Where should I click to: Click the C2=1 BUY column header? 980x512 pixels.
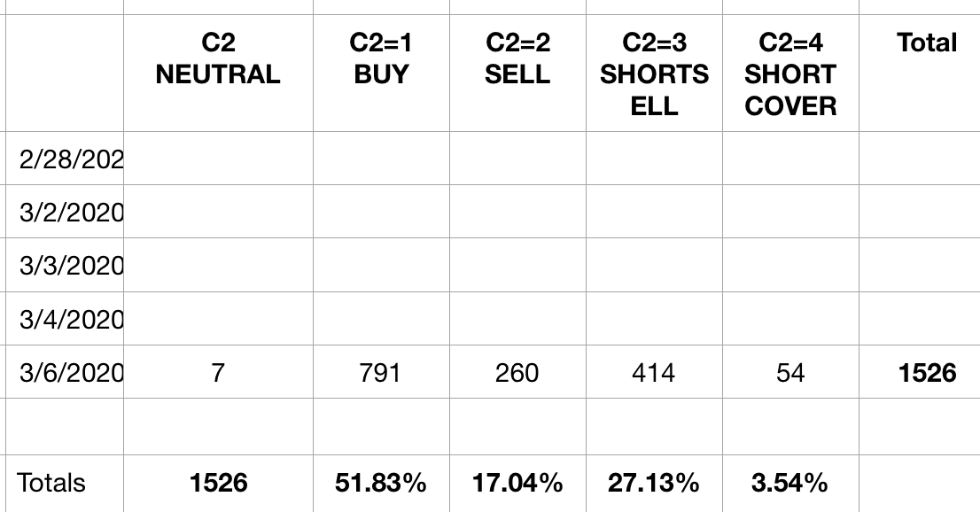(381, 58)
